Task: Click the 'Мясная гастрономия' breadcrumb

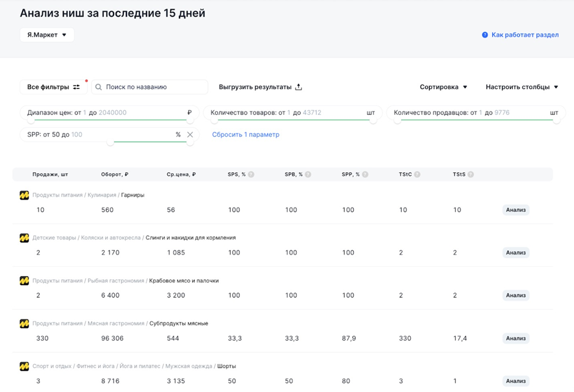Action: 115,324
